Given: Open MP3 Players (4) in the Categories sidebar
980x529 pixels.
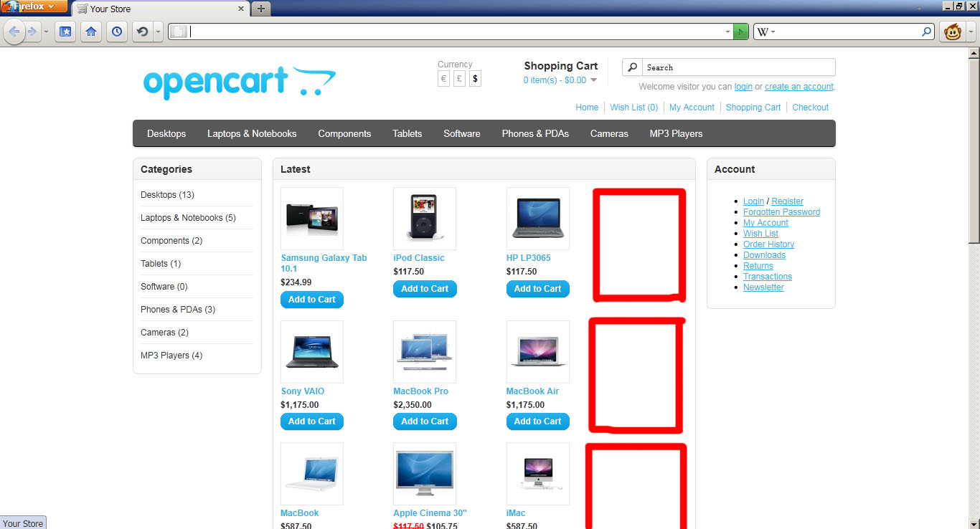Looking at the screenshot, I should (171, 356).
